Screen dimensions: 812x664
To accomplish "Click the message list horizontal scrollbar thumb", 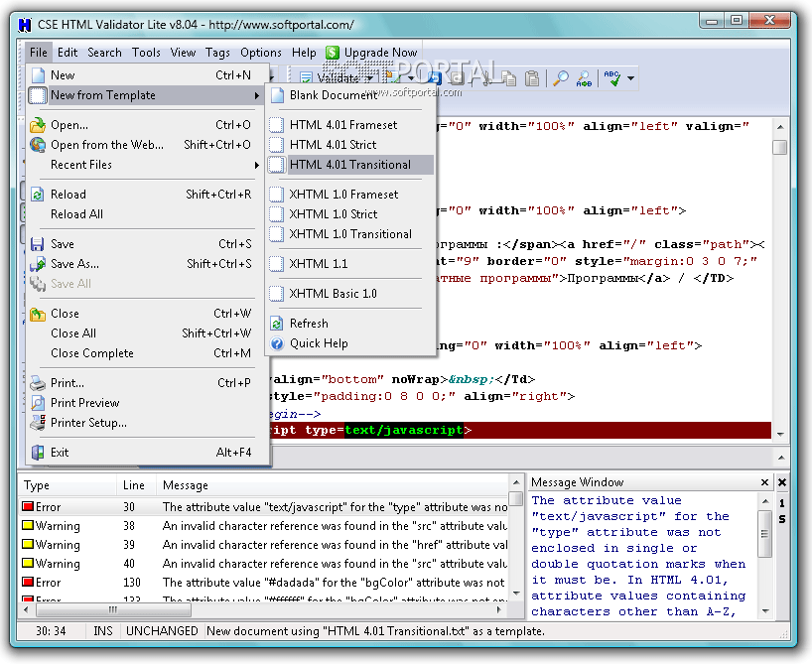I will pos(113,610).
